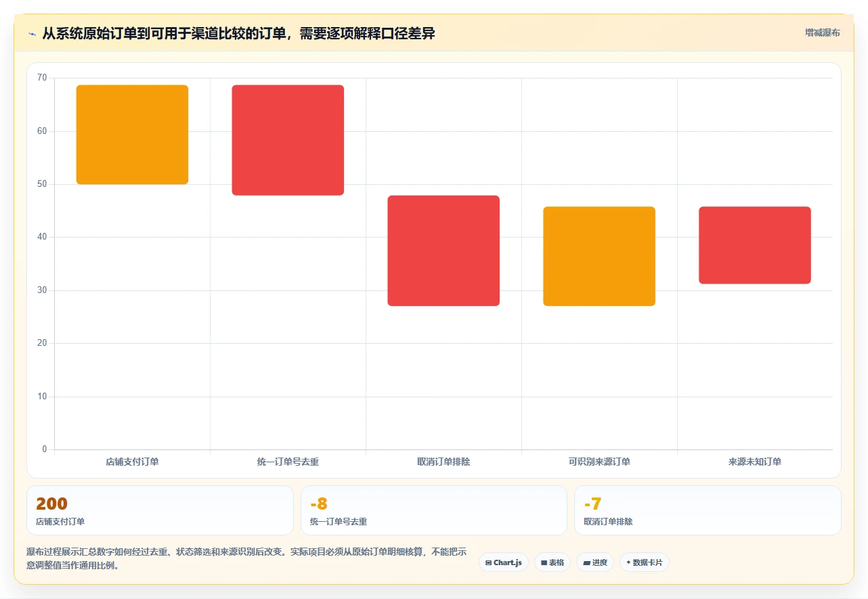The image size is (868, 599).
Task: Click the 可识别来源订单 x-axis label
Action: (x=599, y=462)
